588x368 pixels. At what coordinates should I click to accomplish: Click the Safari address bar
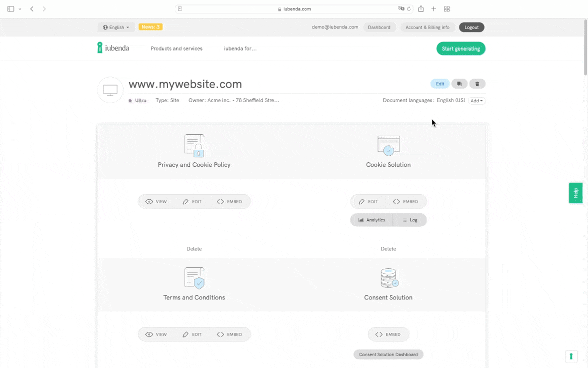tap(294, 9)
